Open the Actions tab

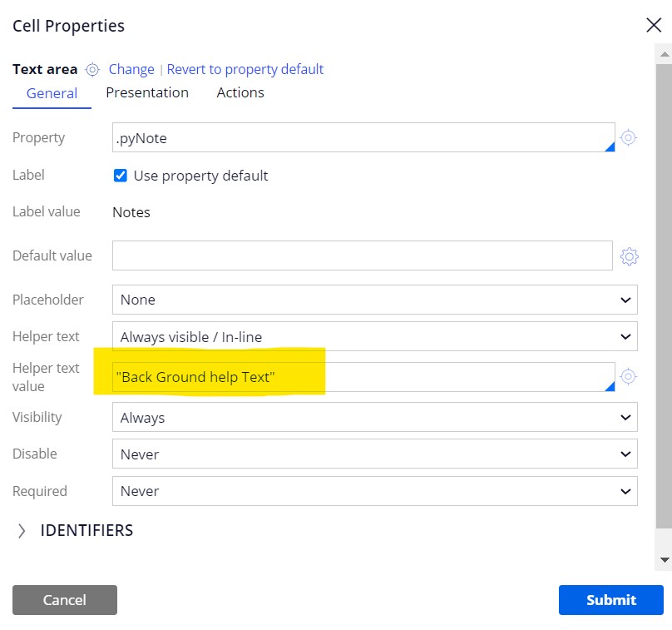(x=240, y=92)
